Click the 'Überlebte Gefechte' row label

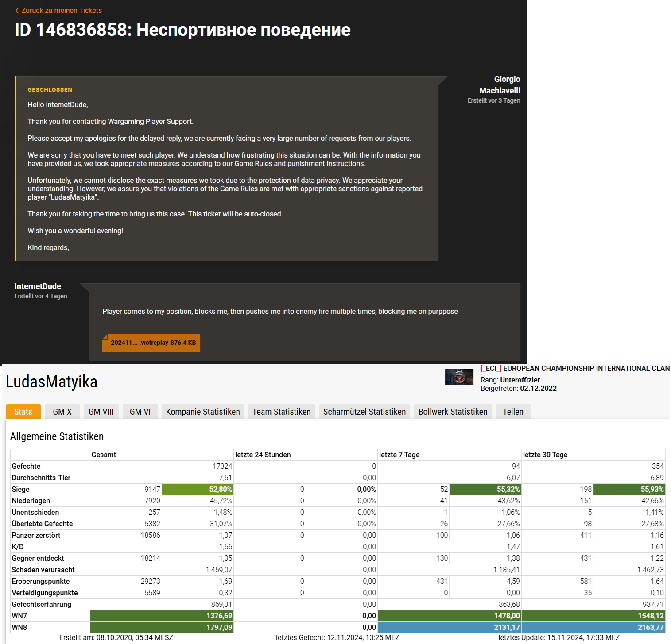pyautogui.click(x=42, y=524)
